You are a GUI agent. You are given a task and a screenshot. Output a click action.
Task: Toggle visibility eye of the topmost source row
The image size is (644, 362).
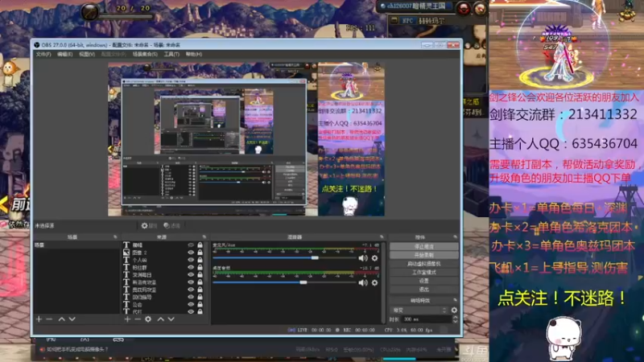tap(191, 245)
